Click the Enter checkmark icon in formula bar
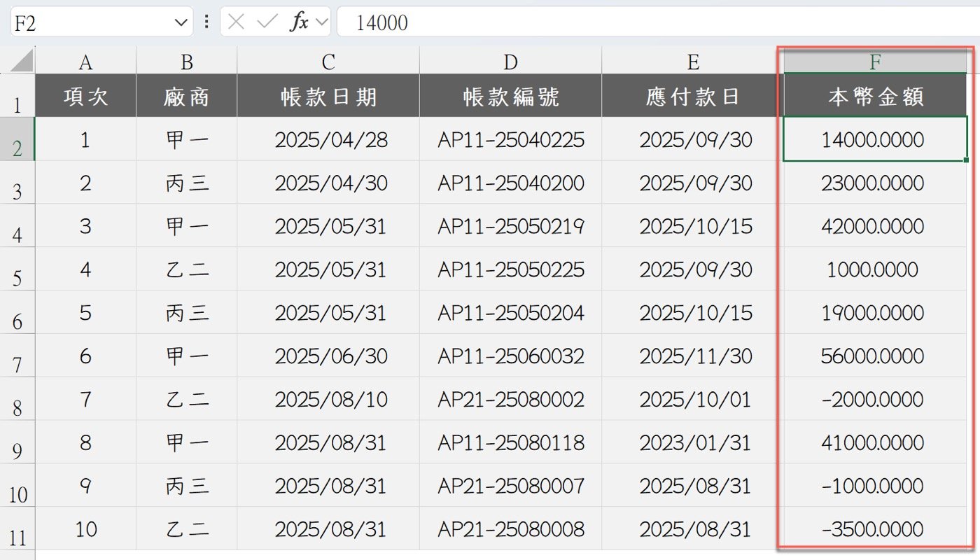This screenshot has height=560, width=980. [267, 22]
